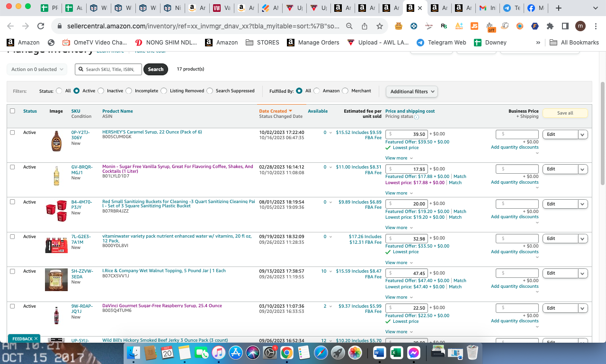Open the 'Action on 0 selected' dropdown

click(37, 69)
